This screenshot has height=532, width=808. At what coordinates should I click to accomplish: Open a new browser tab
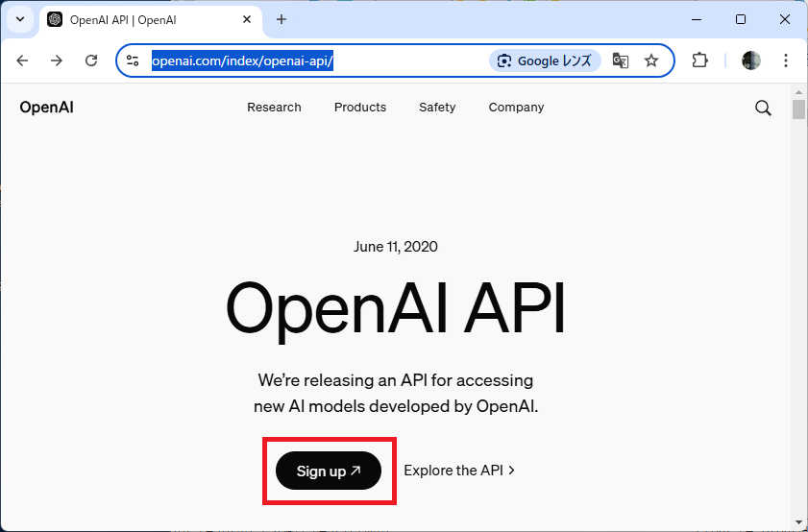(281, 19)
